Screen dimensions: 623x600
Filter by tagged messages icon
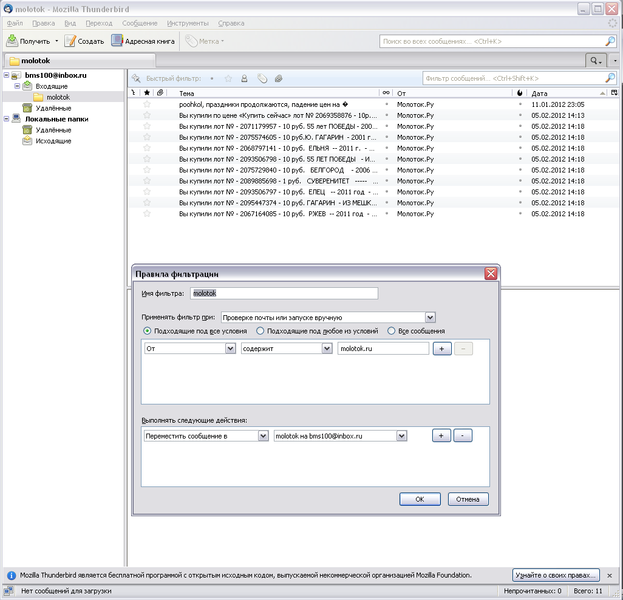coord(262,78)
